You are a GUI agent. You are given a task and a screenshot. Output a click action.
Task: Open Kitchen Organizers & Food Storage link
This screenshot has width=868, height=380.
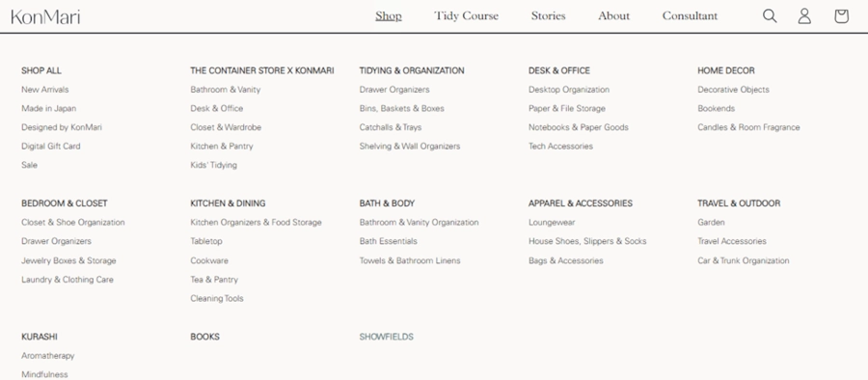[256, 223]
